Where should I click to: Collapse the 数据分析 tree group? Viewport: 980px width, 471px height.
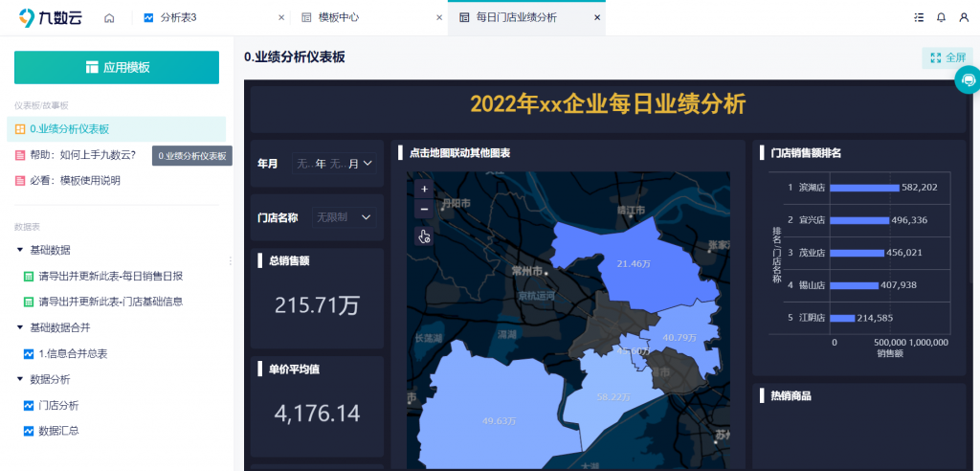(x=20, y=379)
